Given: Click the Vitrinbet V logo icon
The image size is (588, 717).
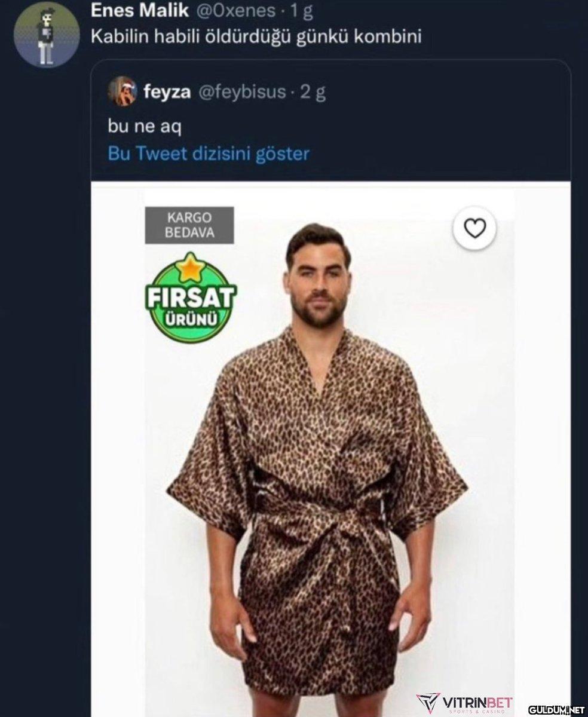Looking at the screenshot, I should [428, 704].
